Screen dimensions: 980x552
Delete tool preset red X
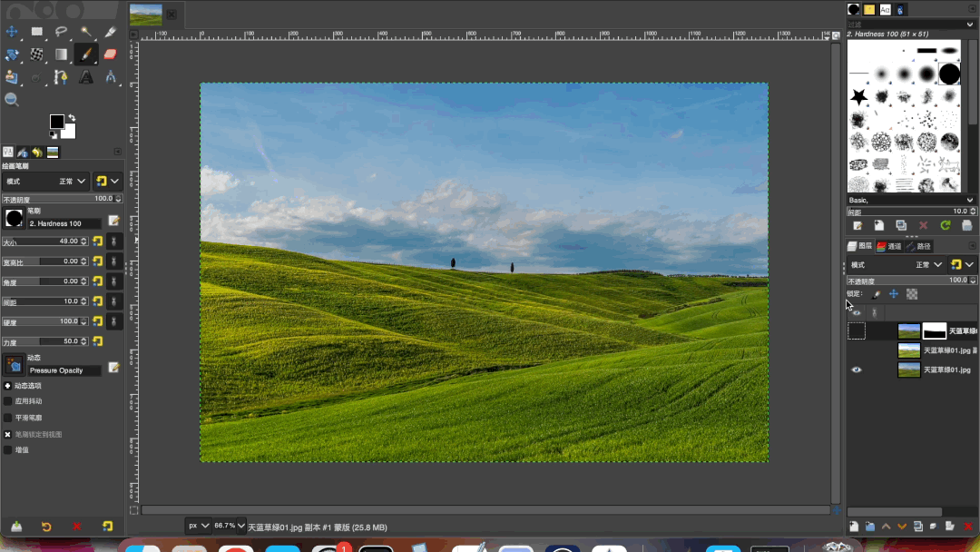click(x=77, y=527)
